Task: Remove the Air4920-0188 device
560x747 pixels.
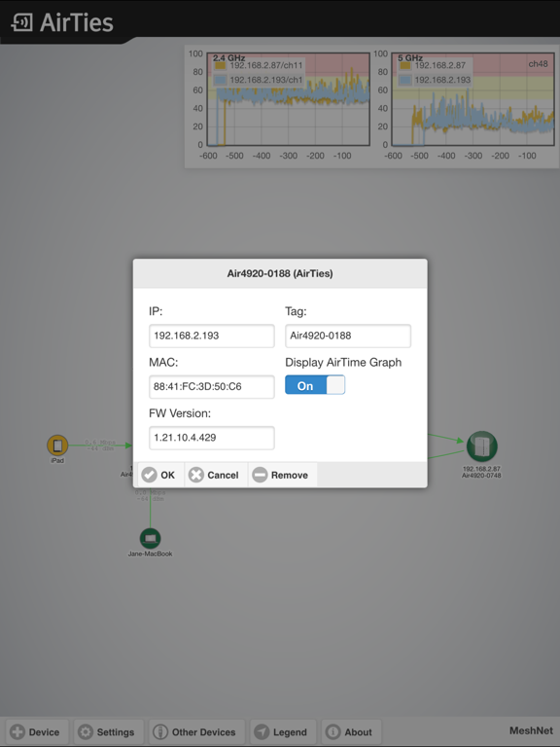Action: [282, 475]
